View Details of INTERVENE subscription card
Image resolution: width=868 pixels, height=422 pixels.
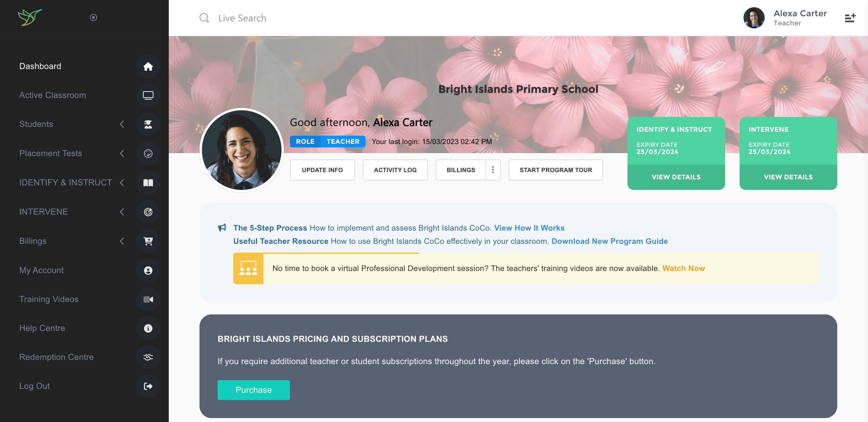[x=788, y=177]
